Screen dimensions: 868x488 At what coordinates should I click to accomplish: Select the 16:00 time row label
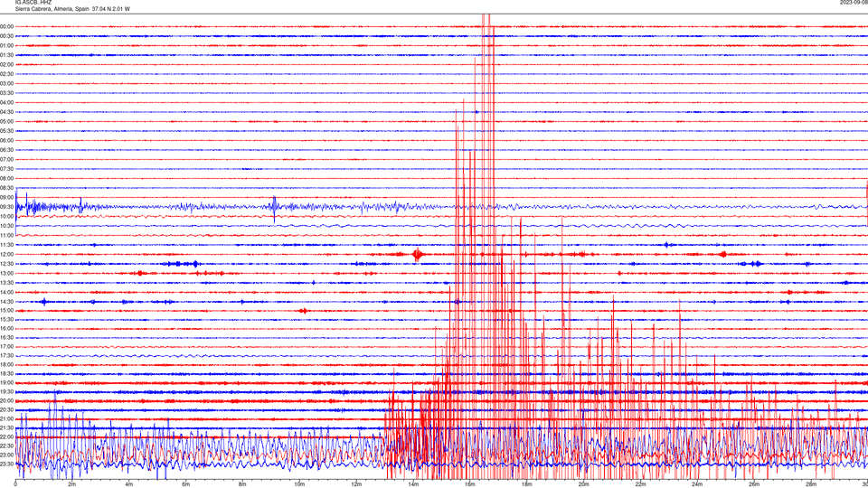(6, 329)
